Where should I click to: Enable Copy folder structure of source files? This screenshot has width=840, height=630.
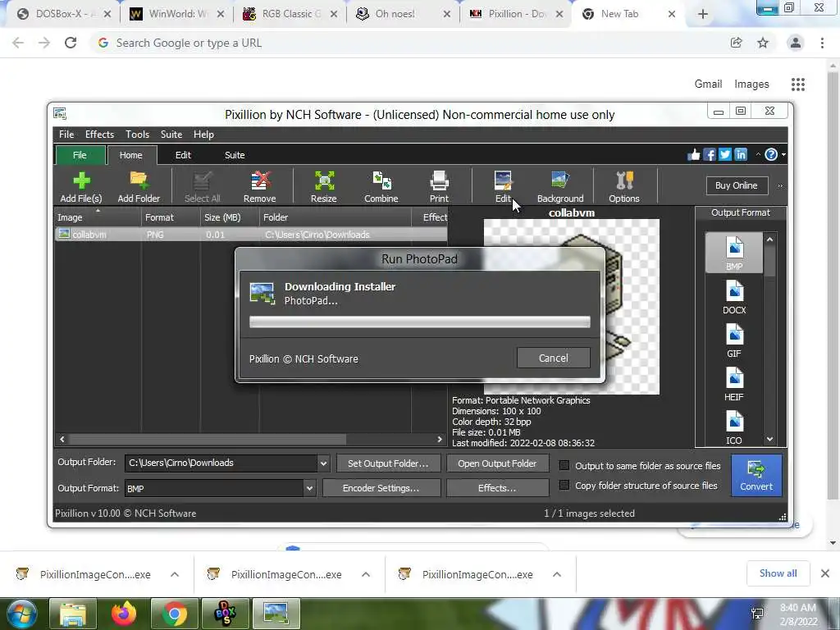[564, 485]
